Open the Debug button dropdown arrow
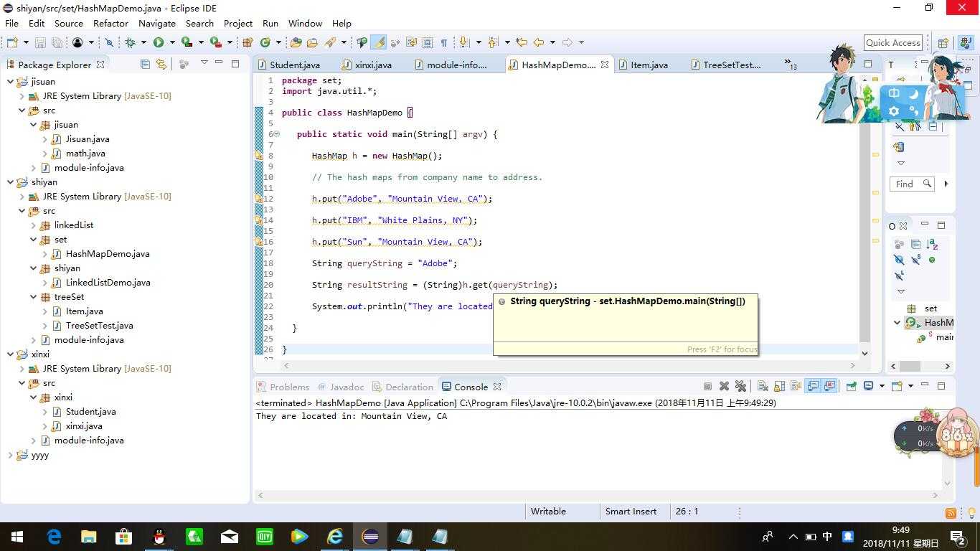 click(x=143, y=42)
